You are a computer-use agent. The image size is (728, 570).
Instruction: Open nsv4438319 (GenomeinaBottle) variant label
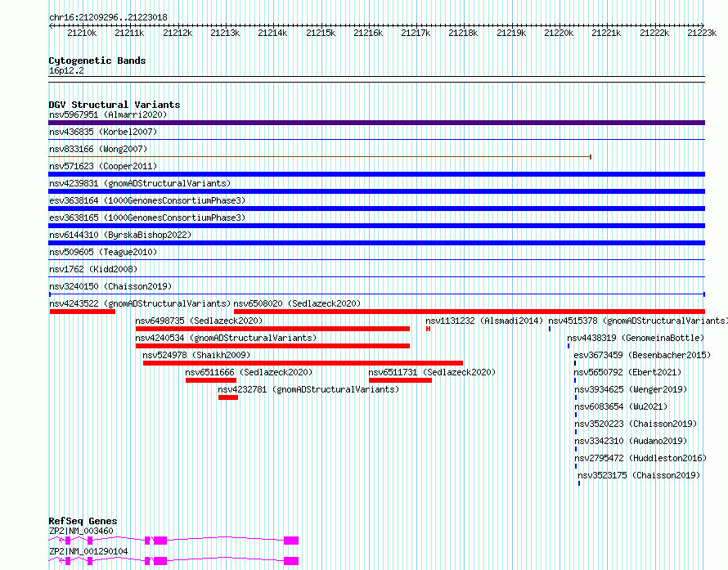636,338
